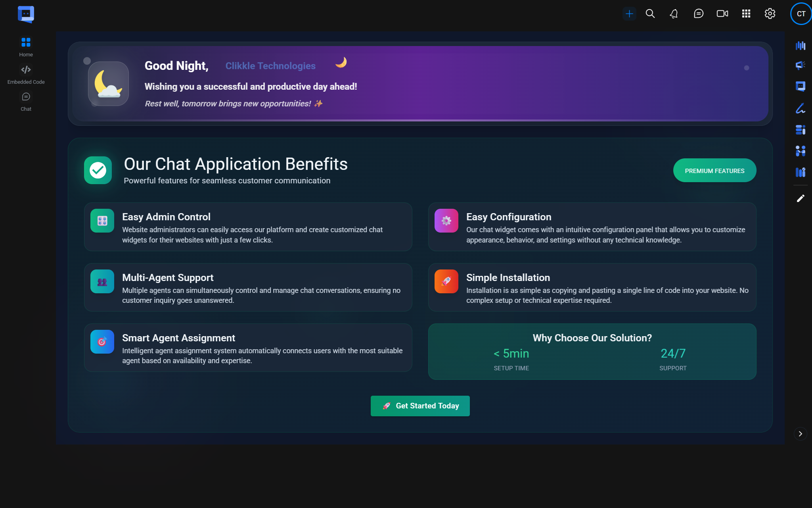
Task: Open Chat in left sidebar
Action: coord(26,101)
